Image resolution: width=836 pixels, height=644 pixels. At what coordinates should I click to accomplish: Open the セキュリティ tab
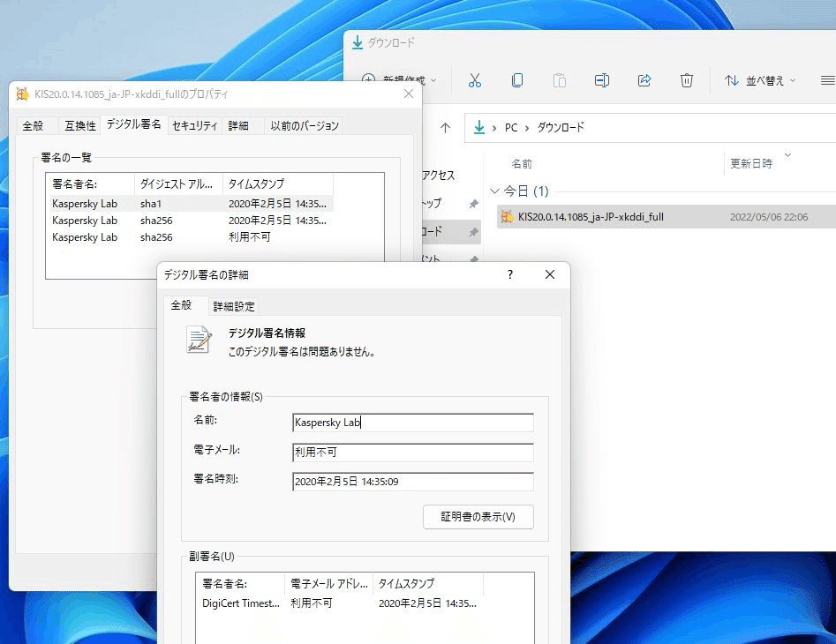pyautogui.click(x=194, y=125)
